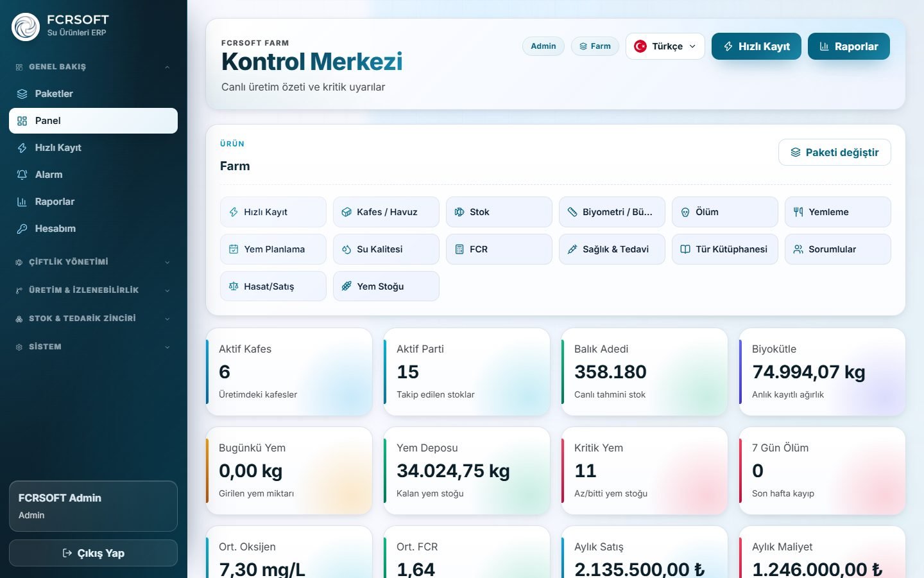The image size is (924, 578).
Task: Click the Farm badge in header
Action: tap(595, 46)
